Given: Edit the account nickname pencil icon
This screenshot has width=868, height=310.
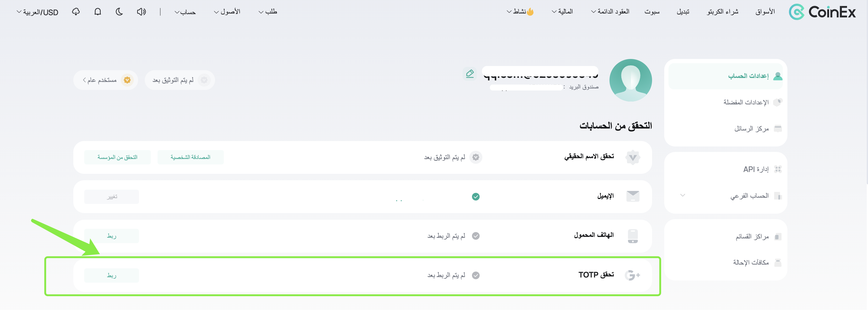Looking at the screenshot, I should click(x=470, y=73).
